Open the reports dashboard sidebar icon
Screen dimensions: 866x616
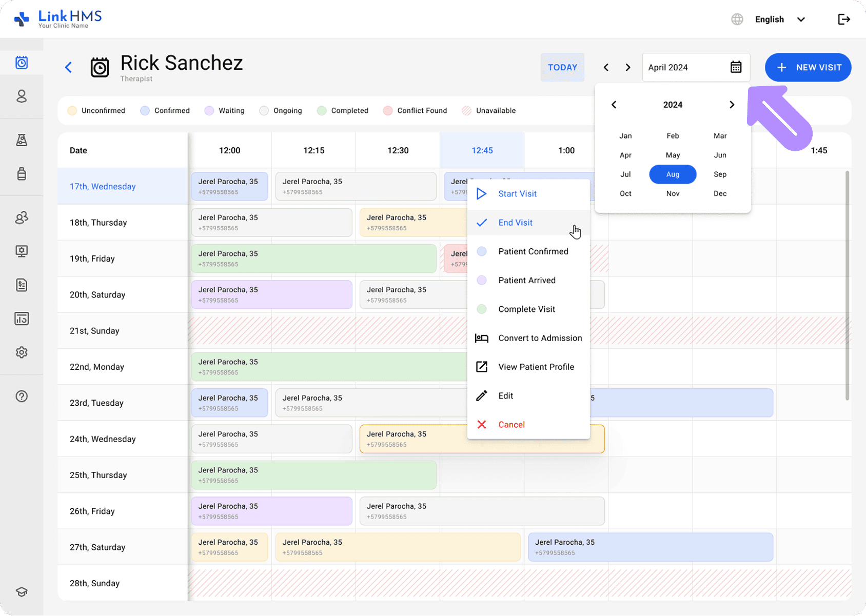point(22,319)
